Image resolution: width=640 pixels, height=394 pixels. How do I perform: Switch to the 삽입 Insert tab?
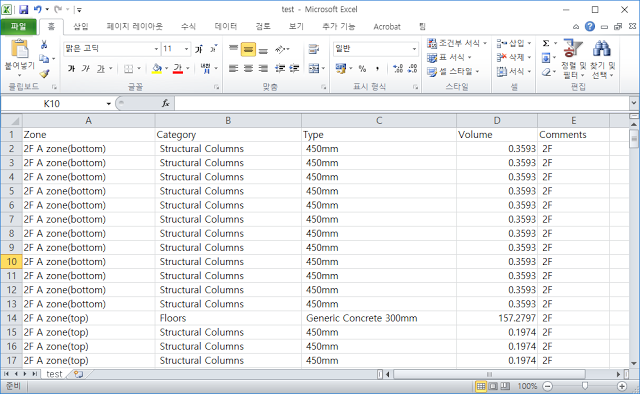point(80,27)
